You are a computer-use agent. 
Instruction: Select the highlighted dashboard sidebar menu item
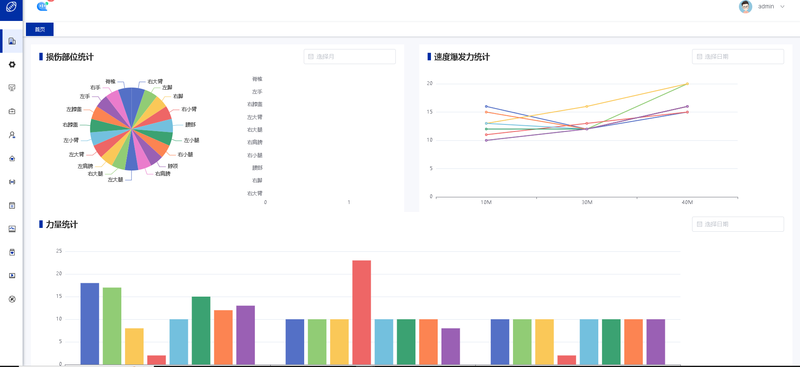click(12, 41)
